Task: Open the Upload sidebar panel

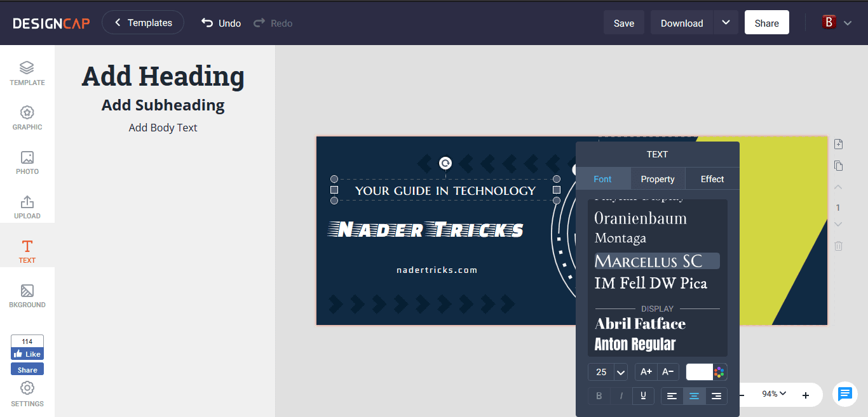Action: point(27,207)
